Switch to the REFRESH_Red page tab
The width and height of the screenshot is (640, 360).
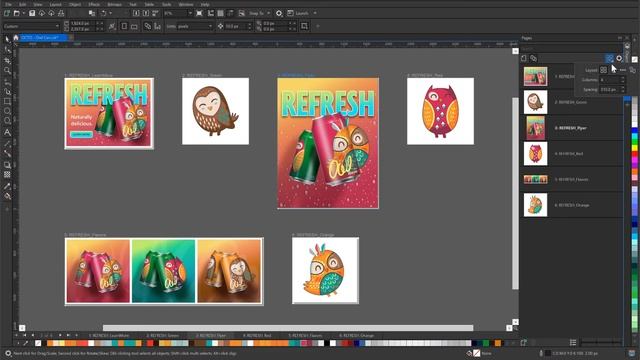coord(257,335)
